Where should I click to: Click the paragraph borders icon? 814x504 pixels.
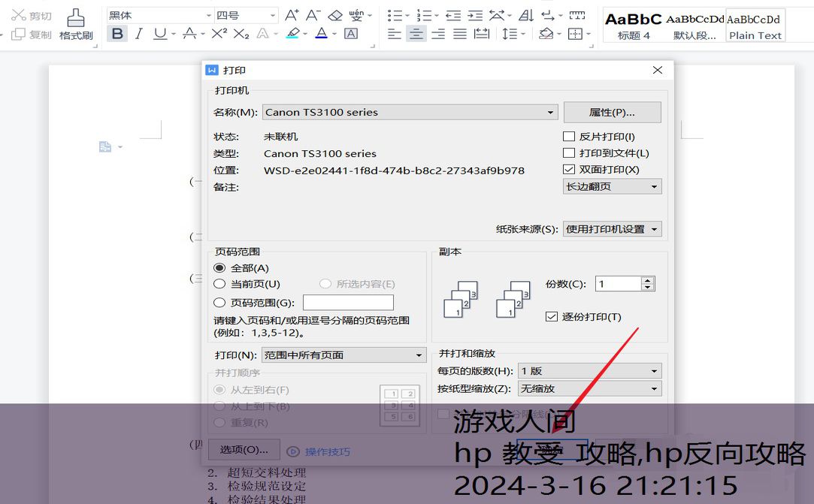(575, 35)
